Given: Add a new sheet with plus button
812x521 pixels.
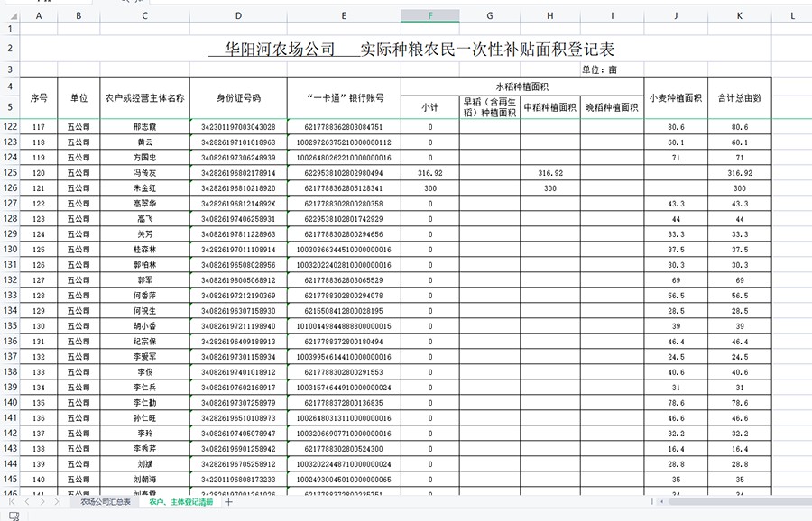Looking at the screenshot, I should pos(228,502).
